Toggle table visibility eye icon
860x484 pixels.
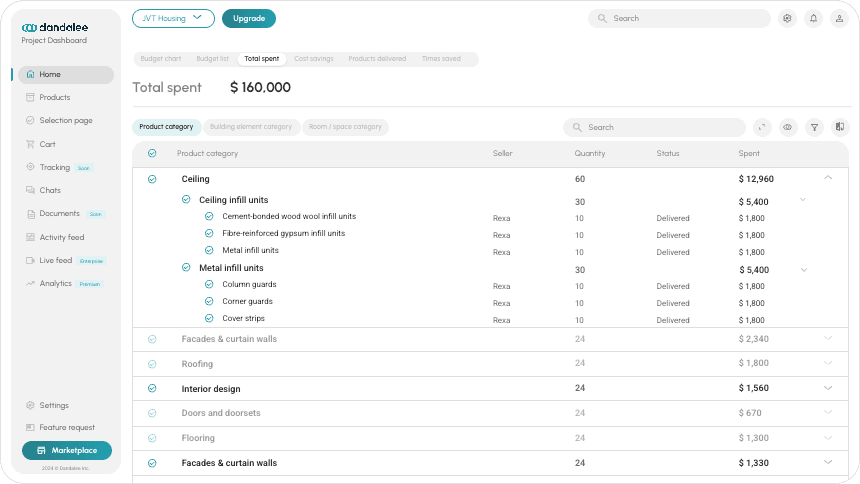pyautogui.click(x=788, y=127)
